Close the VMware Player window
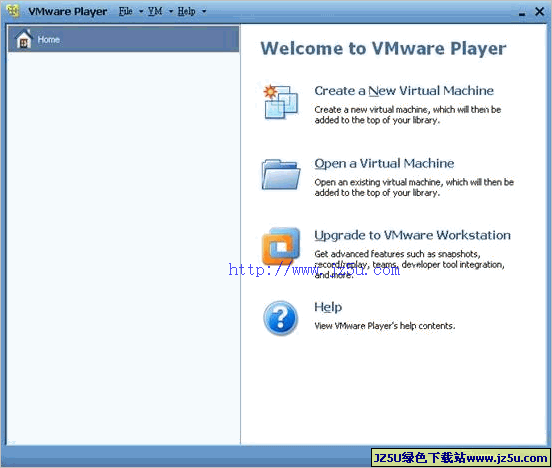 (x=539, y=12)
